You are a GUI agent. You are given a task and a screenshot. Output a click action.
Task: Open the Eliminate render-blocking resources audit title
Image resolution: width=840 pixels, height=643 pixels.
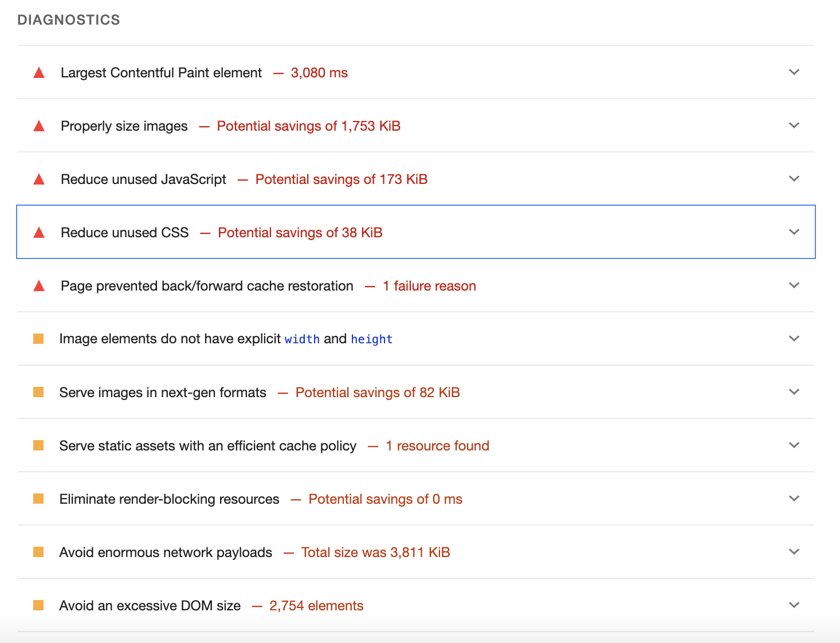[x=169, y=499]
